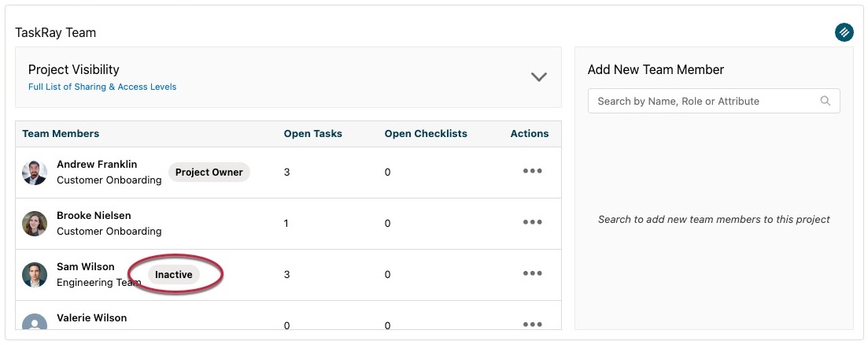Click the Project Owner badge

click(209, 172)
